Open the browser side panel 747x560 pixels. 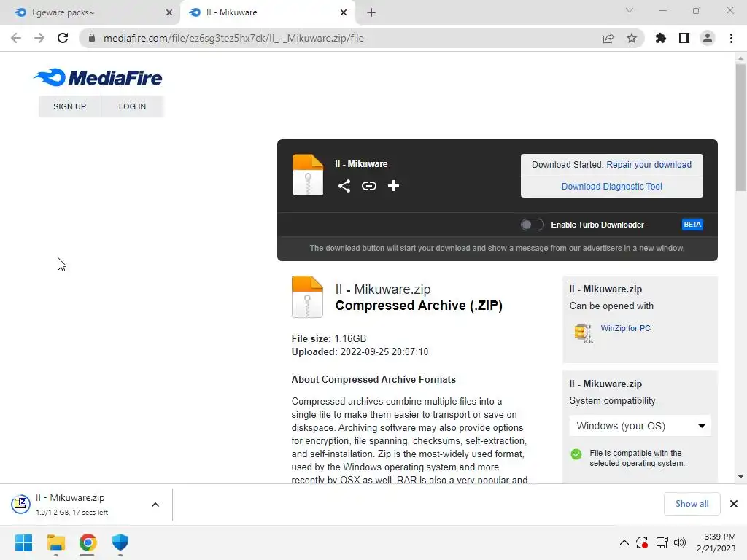pos(684,38)
